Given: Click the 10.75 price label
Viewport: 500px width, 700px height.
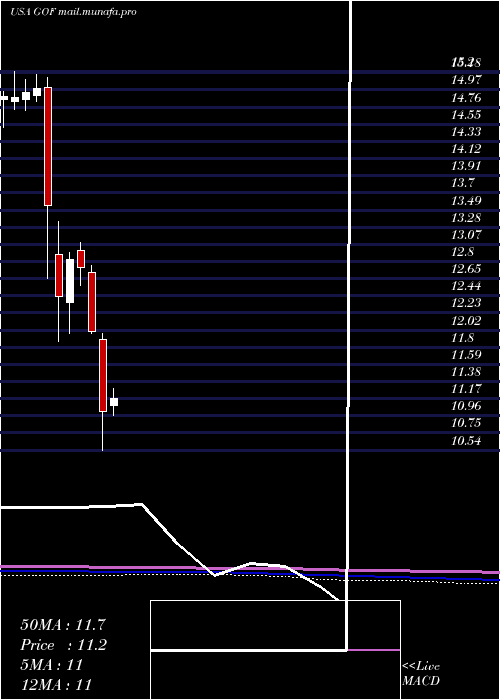Looking at the screenshot, I should pyautogui.click(x=467, y=423).
